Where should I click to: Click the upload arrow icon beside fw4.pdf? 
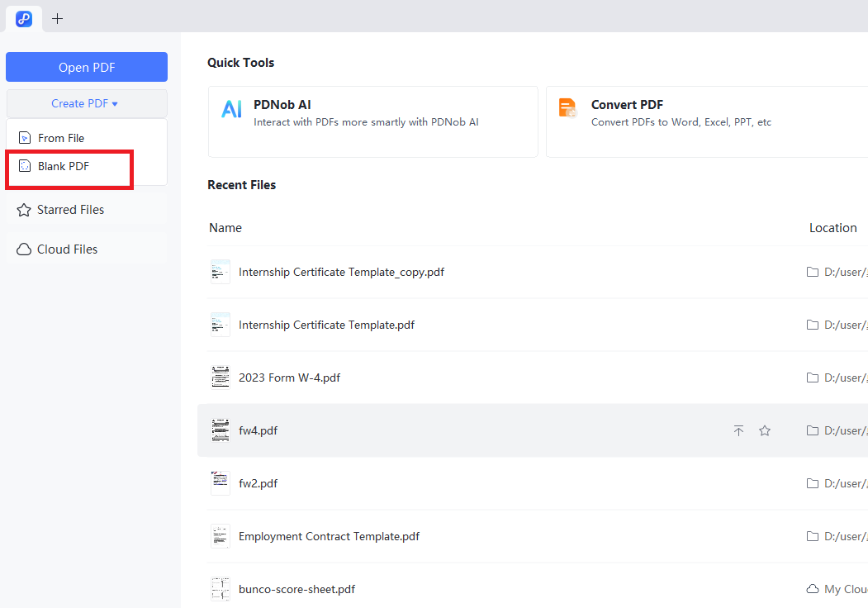(x=738, y=430)
